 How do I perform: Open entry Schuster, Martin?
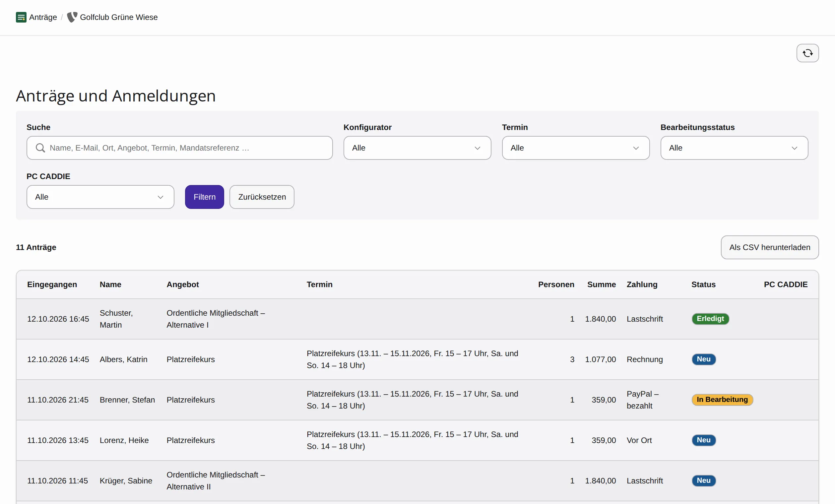116,319
